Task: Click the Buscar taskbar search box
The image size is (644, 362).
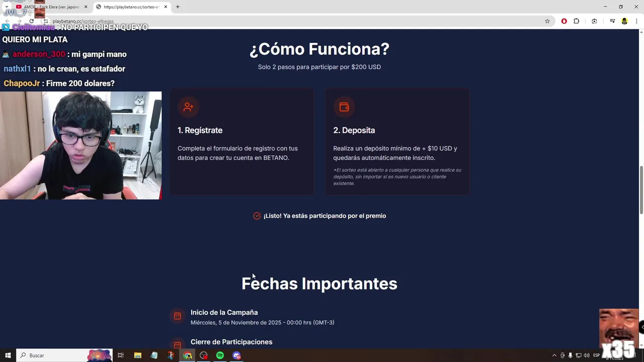Action: pyautogui.click(x=64, y=355)
